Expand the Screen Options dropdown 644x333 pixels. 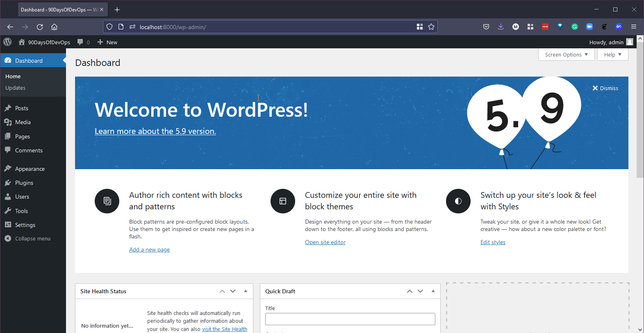tap(566, 54)
